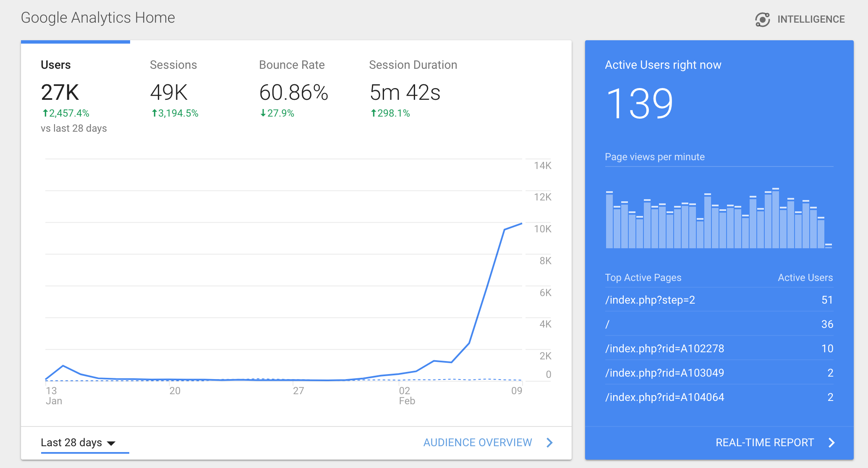Click the vs last 28 days label
The height and width of the screenshot is (468, 868).
(x=74, y=128)
